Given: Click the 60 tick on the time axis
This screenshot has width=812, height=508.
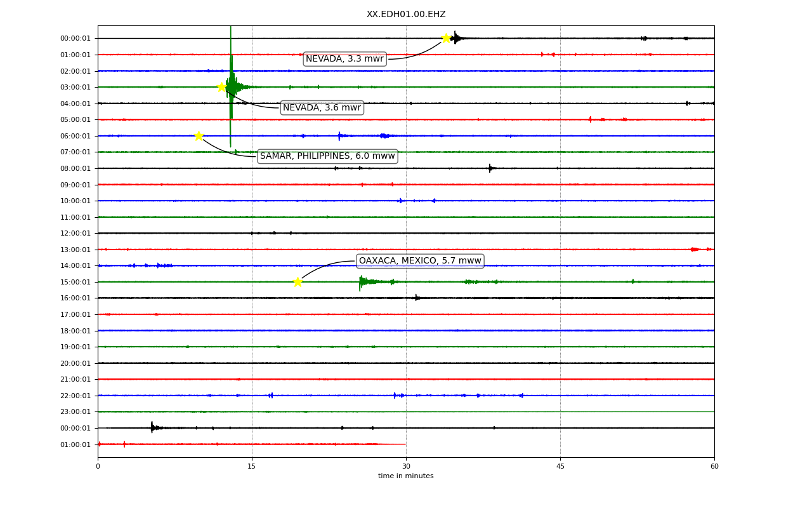Looking at the screenshot, I should coord(714,467).
